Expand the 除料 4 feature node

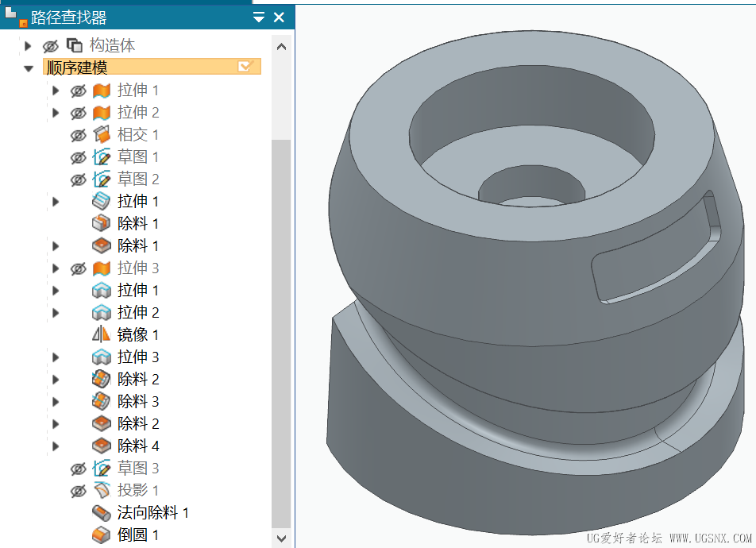click(56, 446)
